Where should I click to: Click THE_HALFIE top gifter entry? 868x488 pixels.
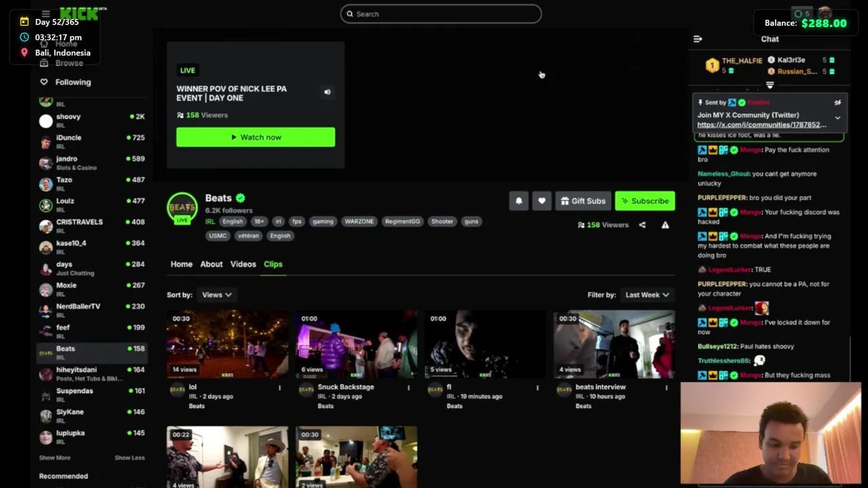pyautogui.click(x=734, y=65)
